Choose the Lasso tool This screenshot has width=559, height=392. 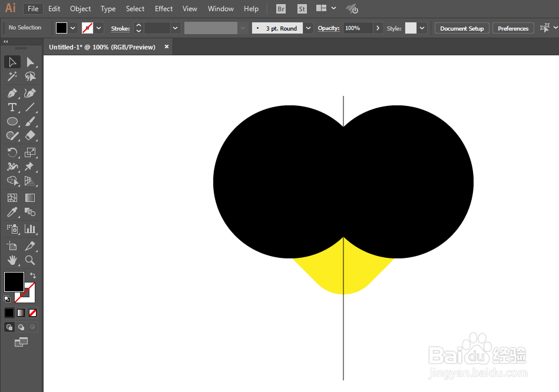(30, 77)
